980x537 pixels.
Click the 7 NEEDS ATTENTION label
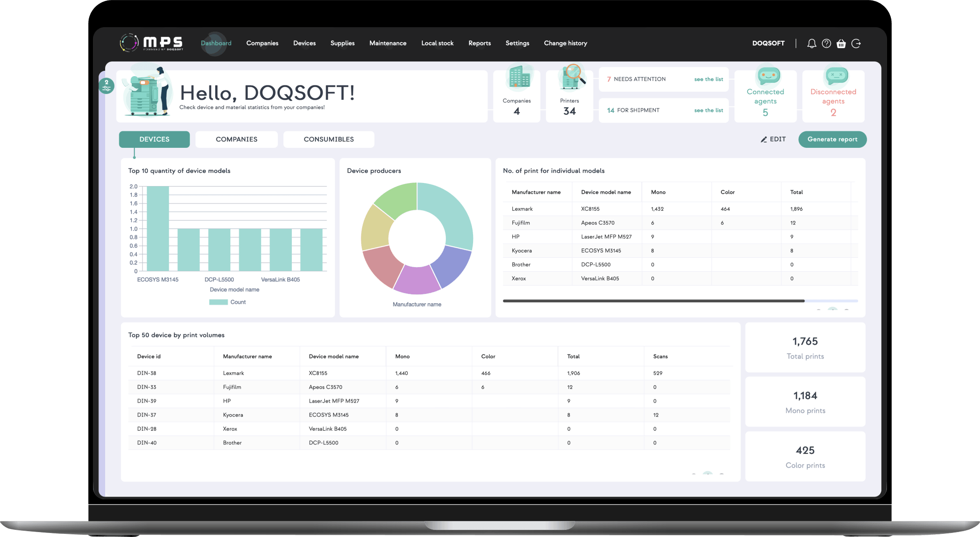click(636, 79)
